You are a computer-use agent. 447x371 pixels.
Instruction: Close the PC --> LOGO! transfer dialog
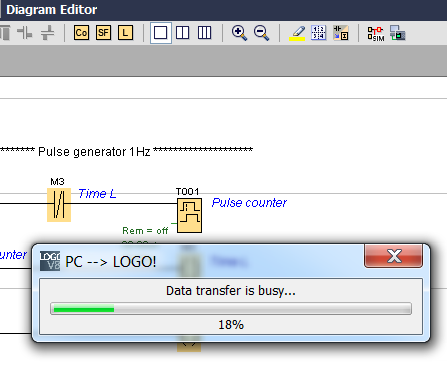(394, 256)
